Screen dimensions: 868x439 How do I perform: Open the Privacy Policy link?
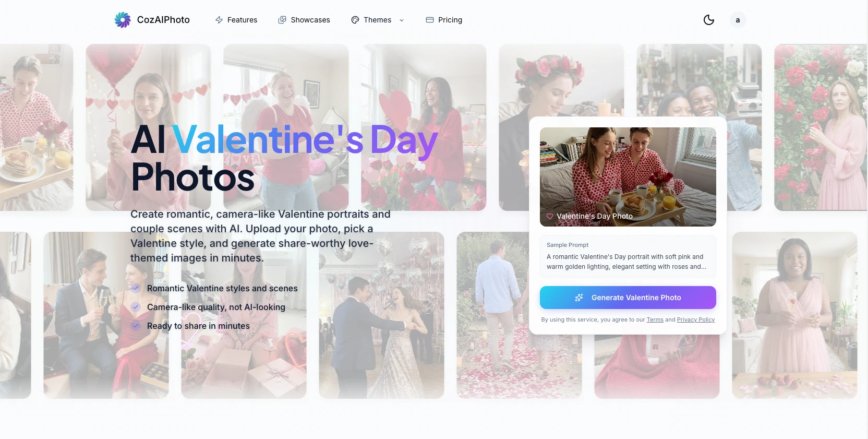click(696, 319)
